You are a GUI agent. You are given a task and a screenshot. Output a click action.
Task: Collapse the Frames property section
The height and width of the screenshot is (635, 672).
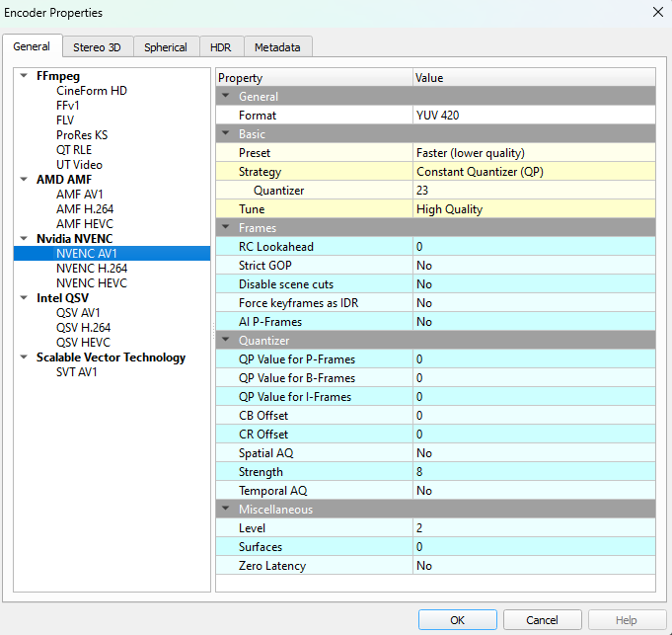[227, 228]
